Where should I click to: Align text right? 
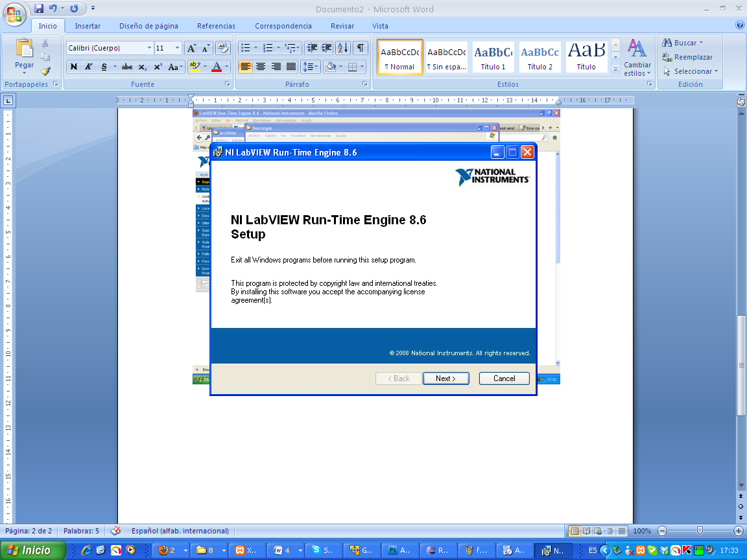click(276, 67)
